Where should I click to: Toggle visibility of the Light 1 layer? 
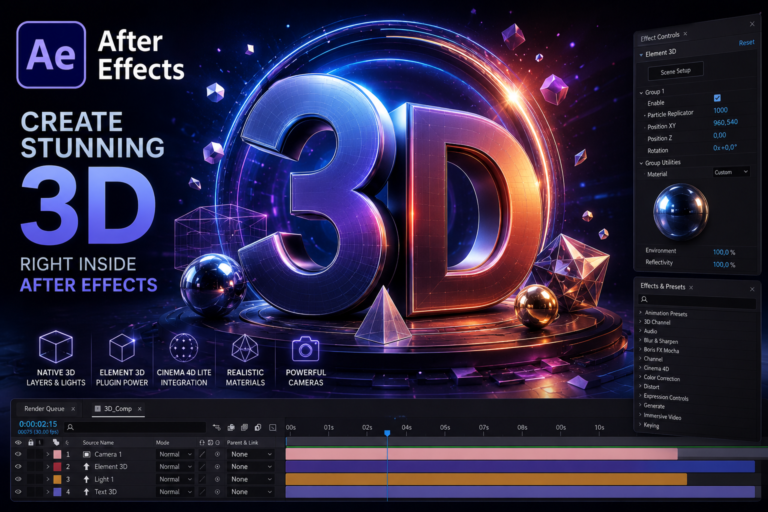pyautogui.click(x=18, y=479)
